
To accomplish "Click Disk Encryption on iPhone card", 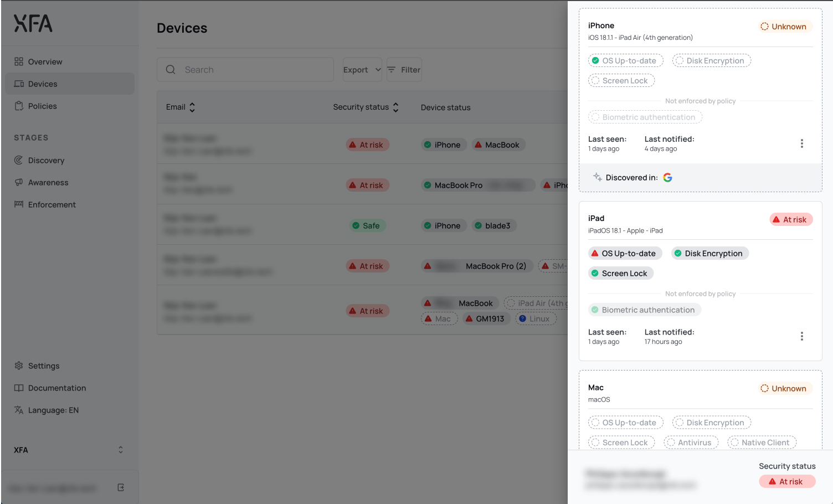I will click(x=712, y=60).
